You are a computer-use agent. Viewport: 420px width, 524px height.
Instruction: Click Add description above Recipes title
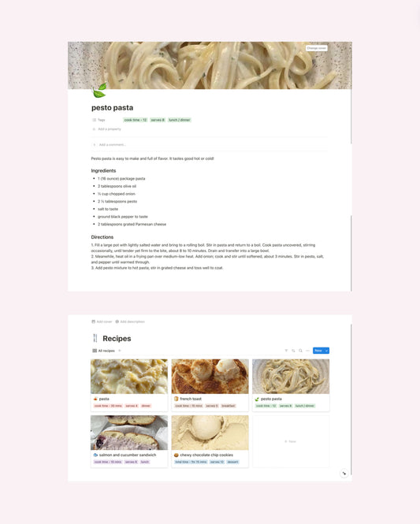[130, 321]
